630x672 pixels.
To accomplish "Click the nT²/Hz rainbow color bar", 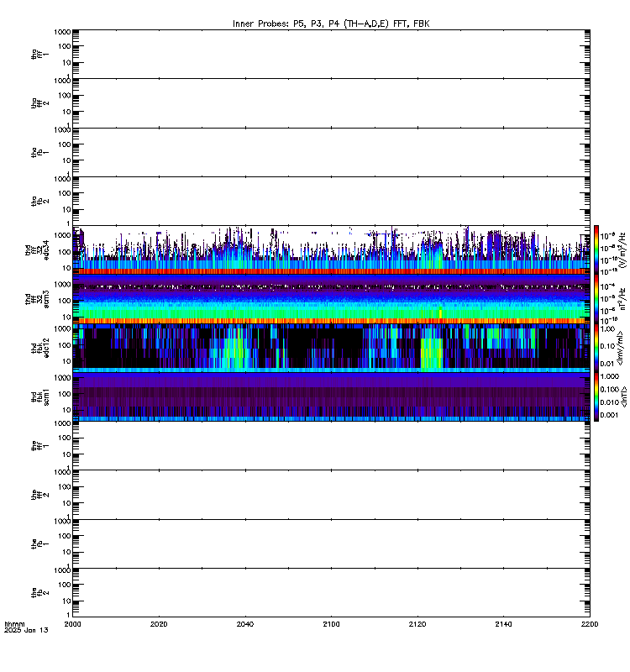I will [x=596, y=299].
